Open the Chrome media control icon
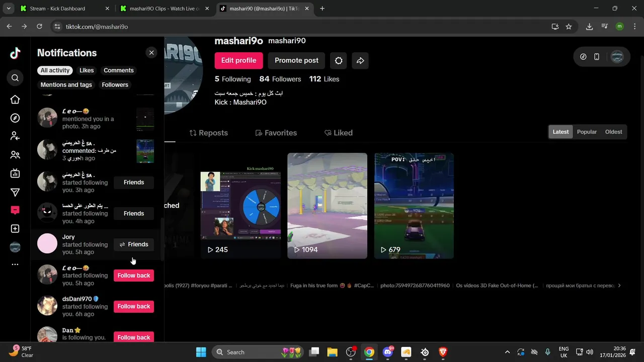Screen dimensions: 644x362 (605, 27)
